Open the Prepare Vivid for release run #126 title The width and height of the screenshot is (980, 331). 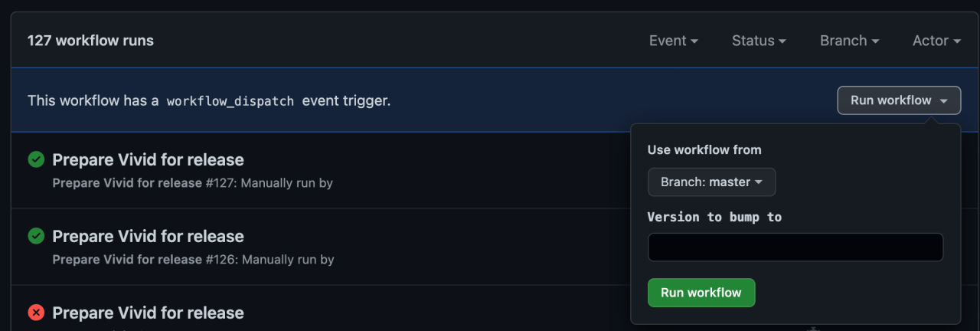148,236
